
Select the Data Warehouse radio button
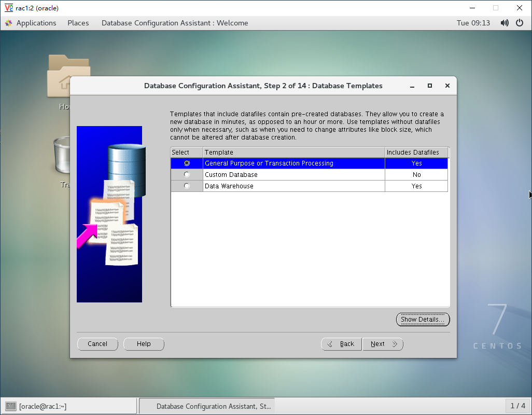(187, 186)
